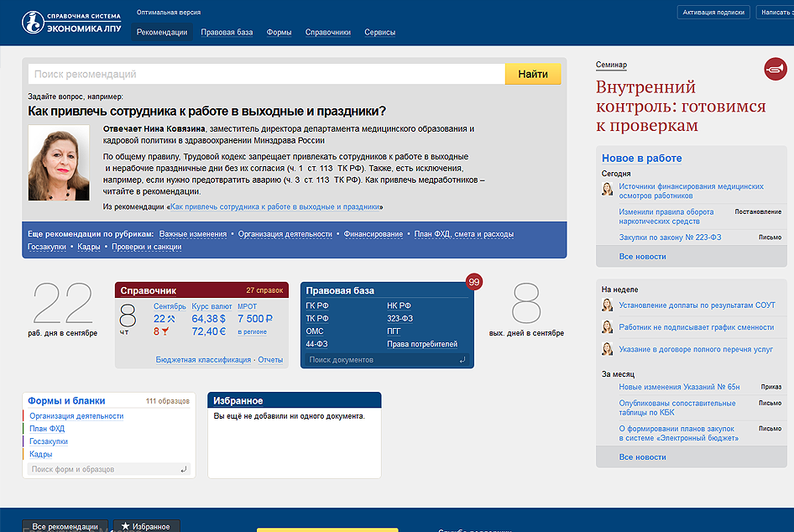794x532 pixels.
Task: Click the Экономика ЛПУ logo icon
Action: [x=34, y=23]
